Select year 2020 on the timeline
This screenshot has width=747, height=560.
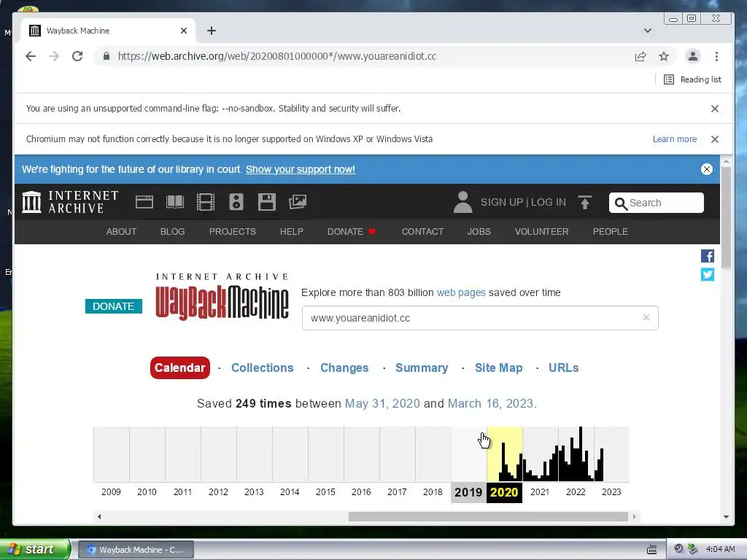point(504,492)
